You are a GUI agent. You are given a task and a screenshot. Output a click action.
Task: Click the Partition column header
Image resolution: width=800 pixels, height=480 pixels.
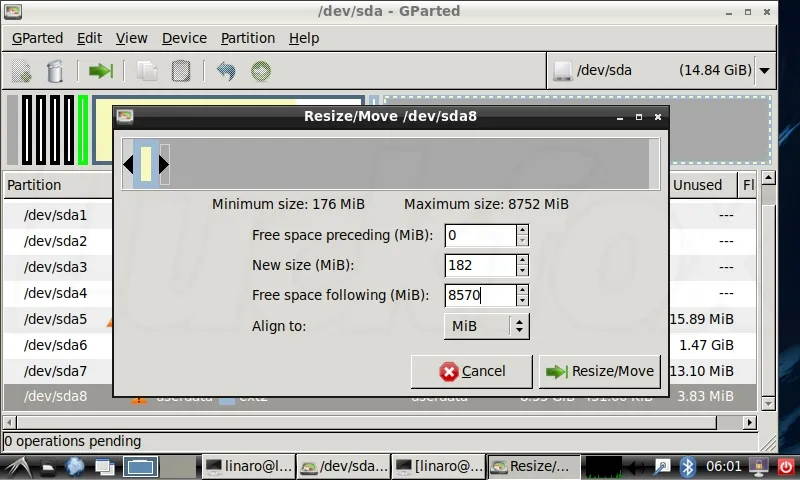58,185
